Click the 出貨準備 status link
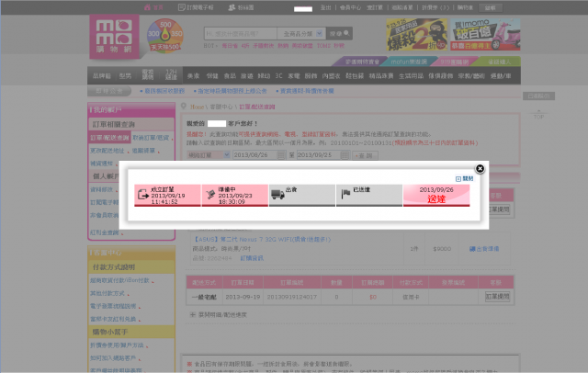This screenshot has width=588, height=373. click(484, 249)
